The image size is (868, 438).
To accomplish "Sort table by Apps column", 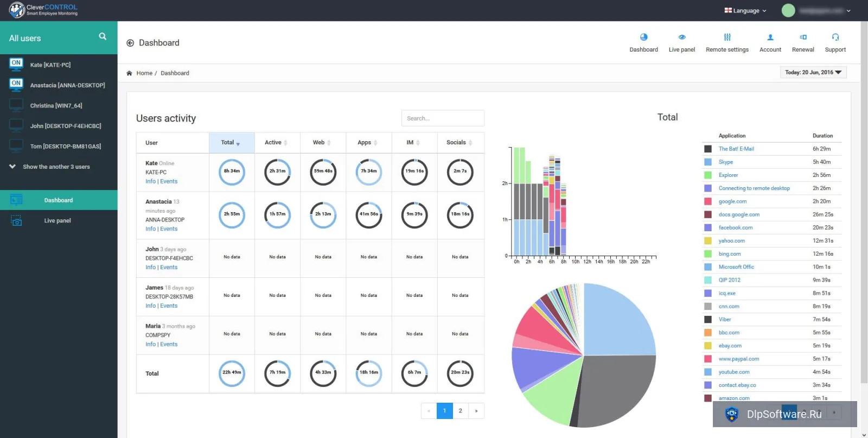I will [x=368, y=143].
